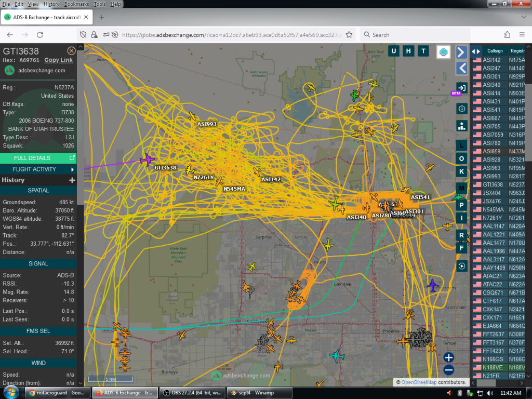
Task: Click the right-pointing chevron map button
Action: (x=461, y=52)
